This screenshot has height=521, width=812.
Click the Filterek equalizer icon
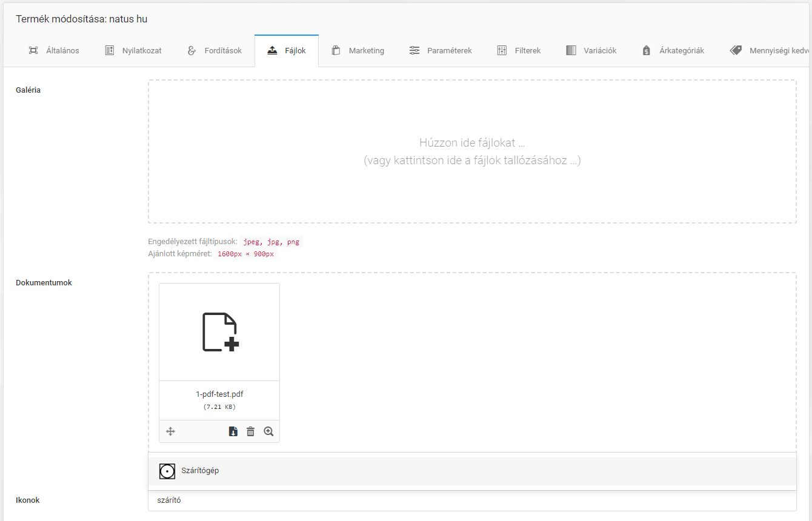click(x=502, y=51)
